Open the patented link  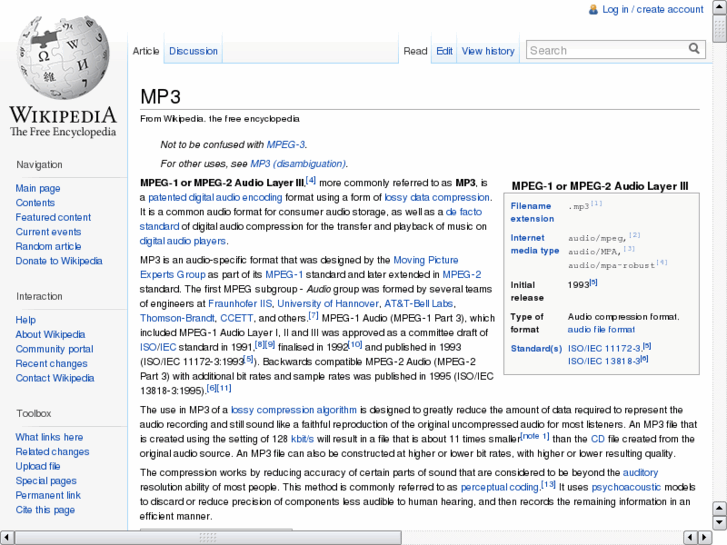pyautogui.click(x=167, y=198)
